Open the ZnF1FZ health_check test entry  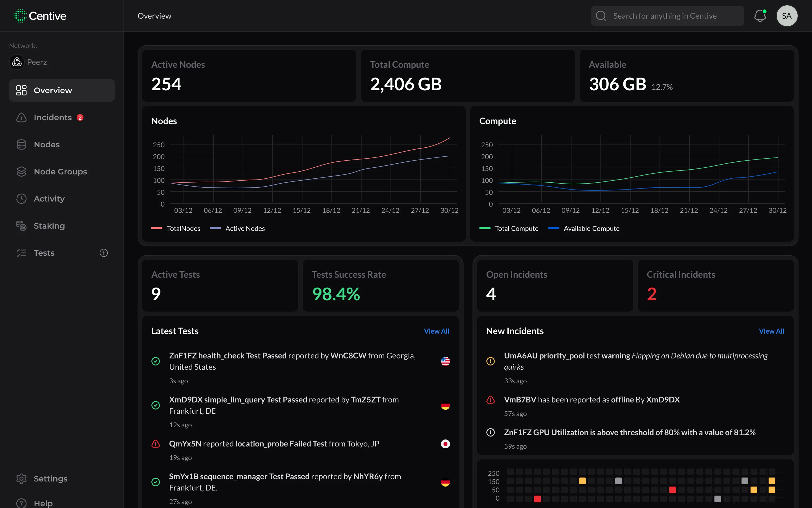point(300,368)
